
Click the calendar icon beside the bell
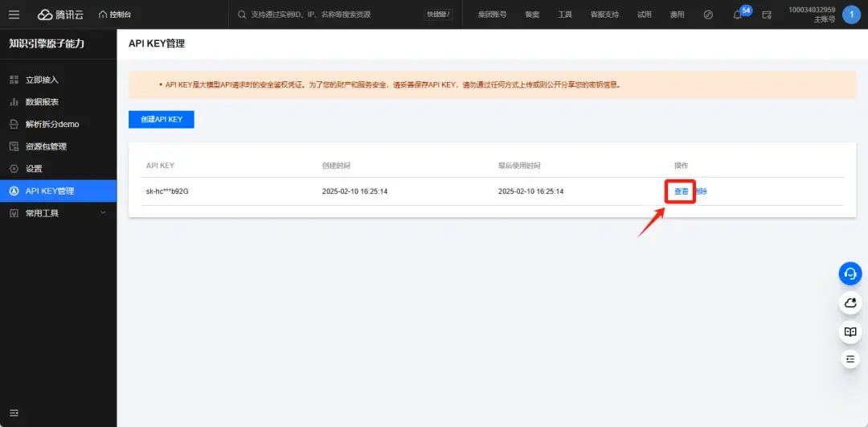pyautogui.click(x=767, y=15)
